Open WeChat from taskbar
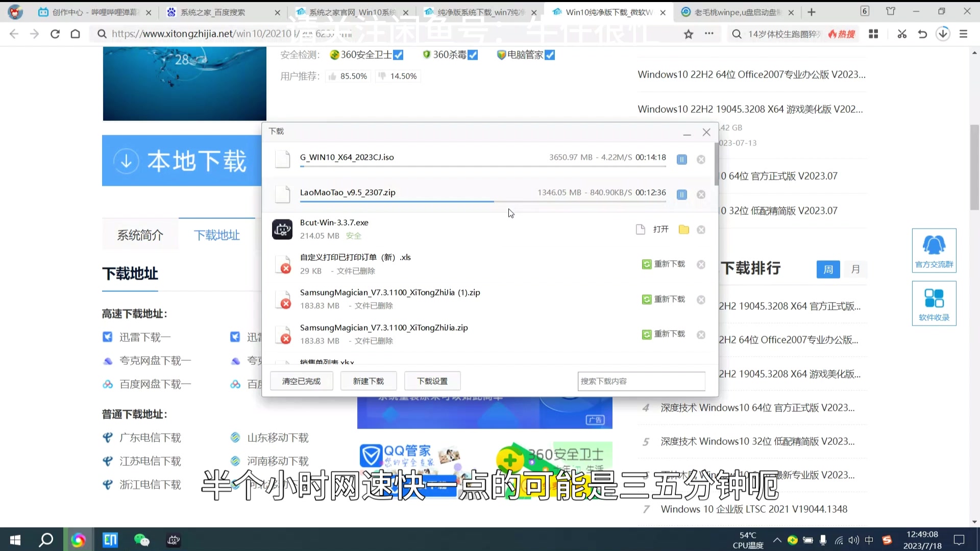The height and width of the screenshot is (551, 980). coord(141,540)
